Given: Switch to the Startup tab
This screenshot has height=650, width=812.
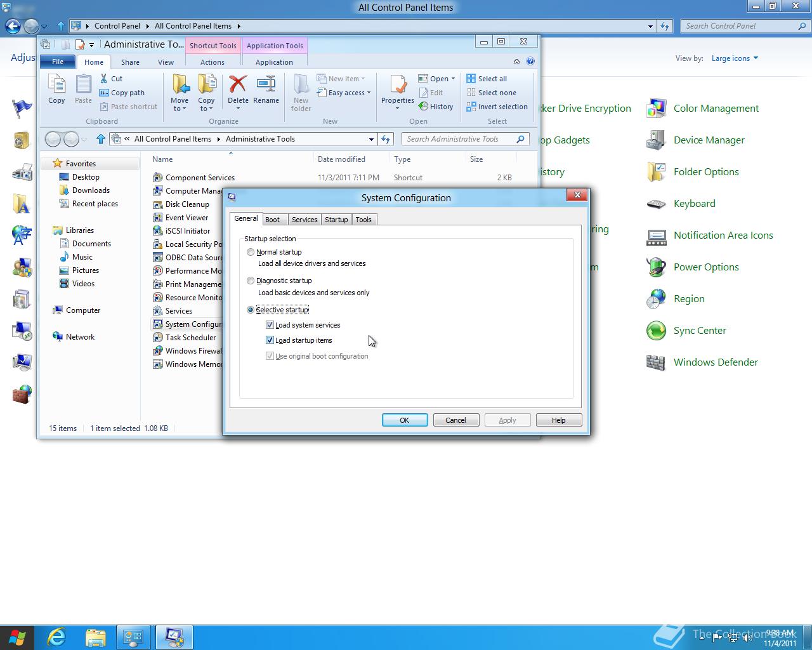Looking at the screenshot, I should coord(336,220).
